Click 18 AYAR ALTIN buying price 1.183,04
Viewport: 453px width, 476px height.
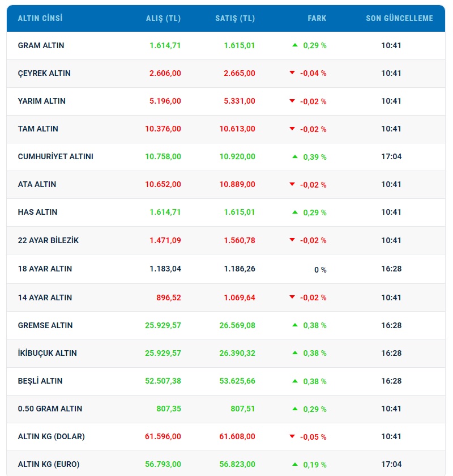pos(165,269)
